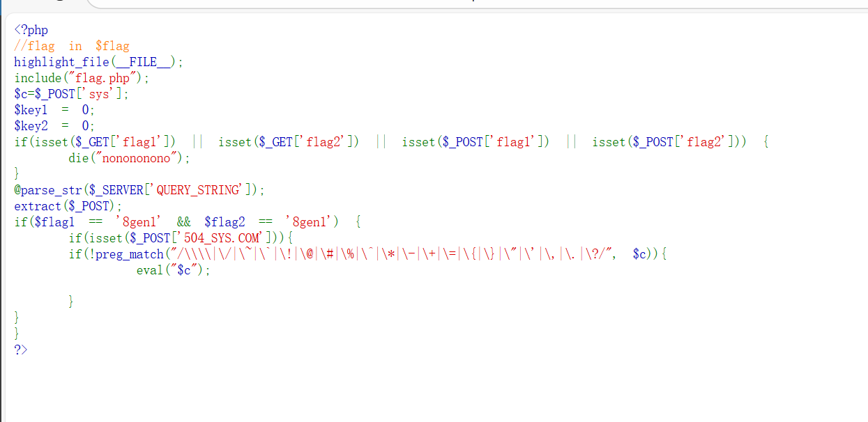
Task: Click the extract($_POST) line
Action: click(x=68, y=206)
